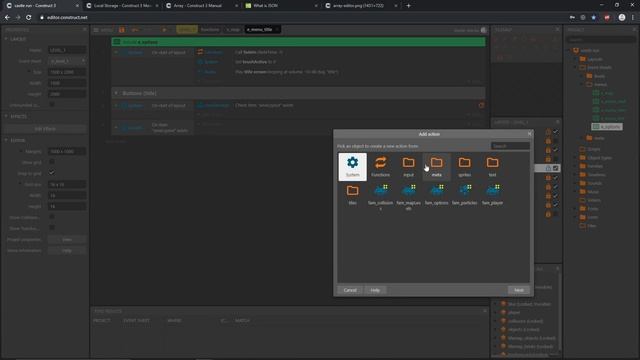Click the Cancel button
This screenshot has width=640, height=360.
350,290
